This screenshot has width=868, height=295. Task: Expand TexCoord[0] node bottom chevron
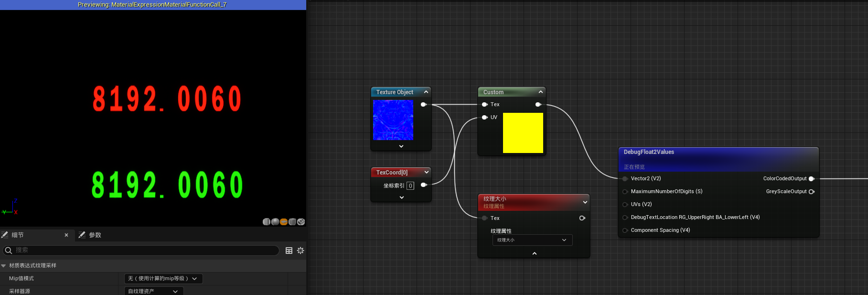[401, 197]
